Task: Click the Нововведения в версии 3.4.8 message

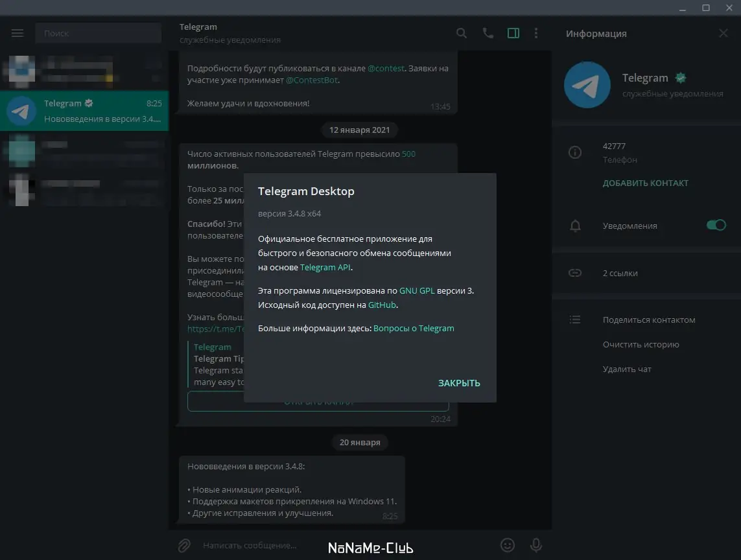Action: pyautogui.click(x=292, y=489)
